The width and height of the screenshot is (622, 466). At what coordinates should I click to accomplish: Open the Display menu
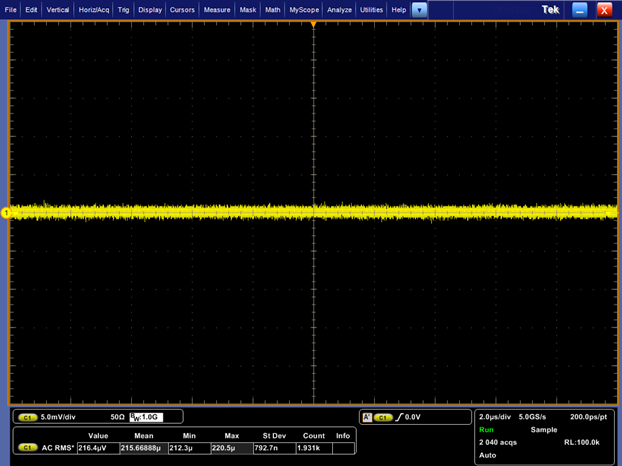point(150,10)
